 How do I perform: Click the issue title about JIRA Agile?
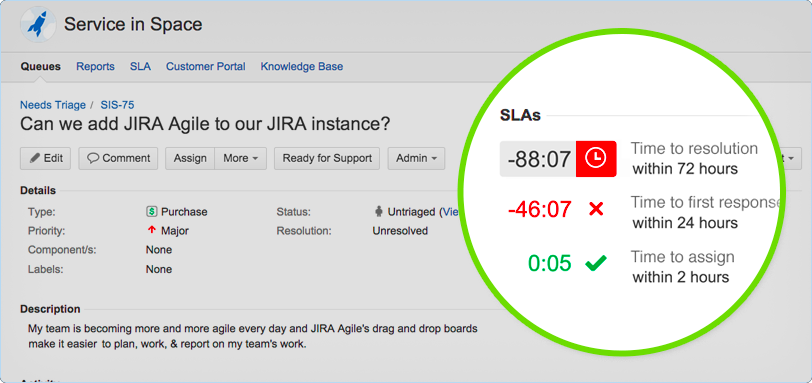coord(205,124)
